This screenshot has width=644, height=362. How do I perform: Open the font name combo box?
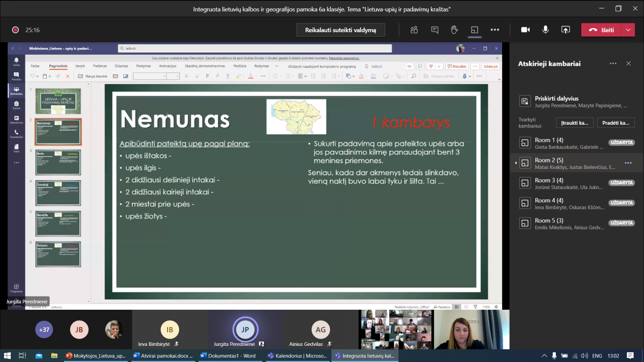tap(150, 76)
